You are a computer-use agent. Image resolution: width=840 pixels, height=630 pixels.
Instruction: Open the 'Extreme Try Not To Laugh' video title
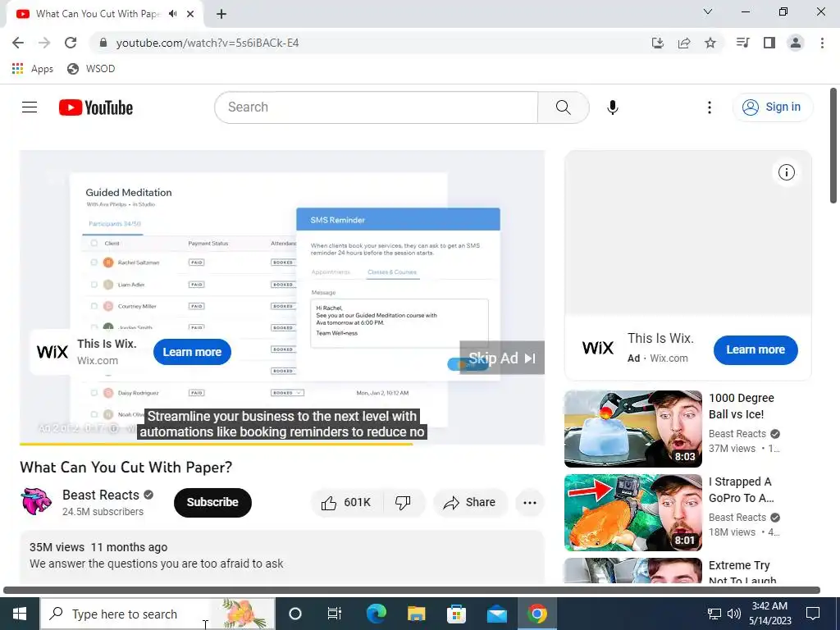(742, 572)
